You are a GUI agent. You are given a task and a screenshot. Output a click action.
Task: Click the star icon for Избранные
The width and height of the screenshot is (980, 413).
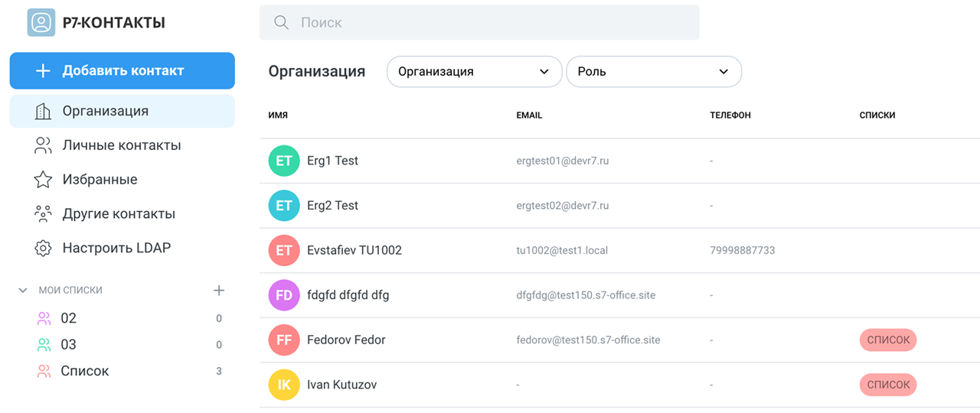43,180
